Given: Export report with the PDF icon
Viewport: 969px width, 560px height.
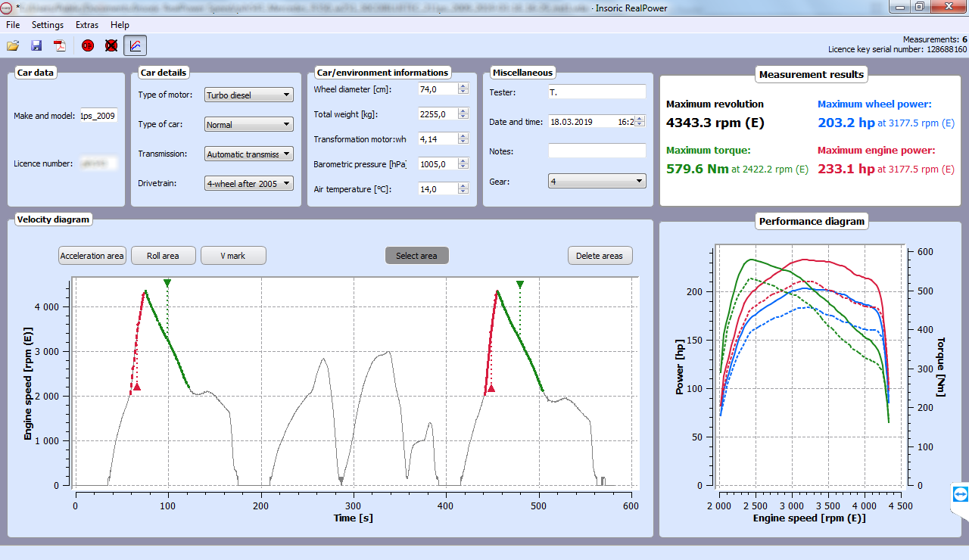Looking at the screenshot, I should 60,45.
